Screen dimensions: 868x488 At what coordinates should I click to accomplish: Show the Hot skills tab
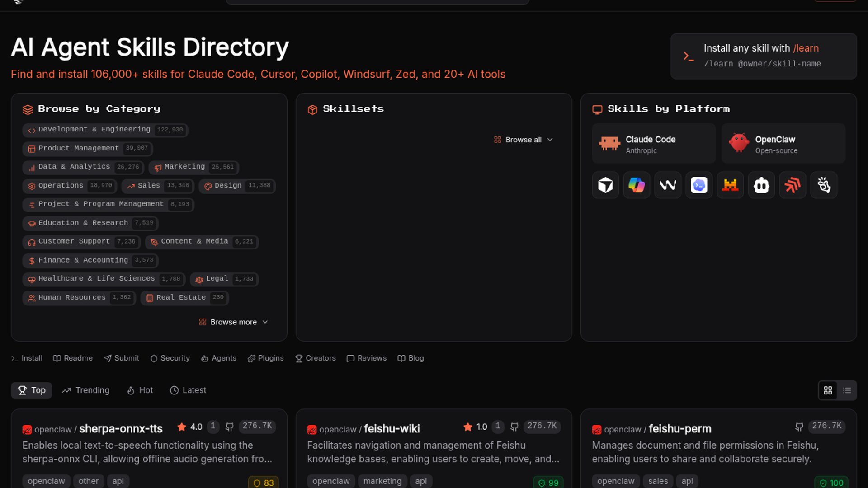click(140, 390)
